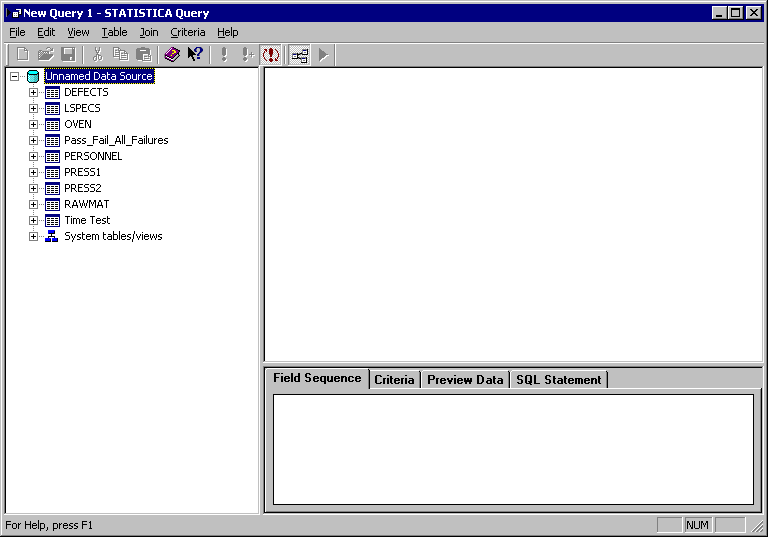Click the application icon in title bar

14,13
